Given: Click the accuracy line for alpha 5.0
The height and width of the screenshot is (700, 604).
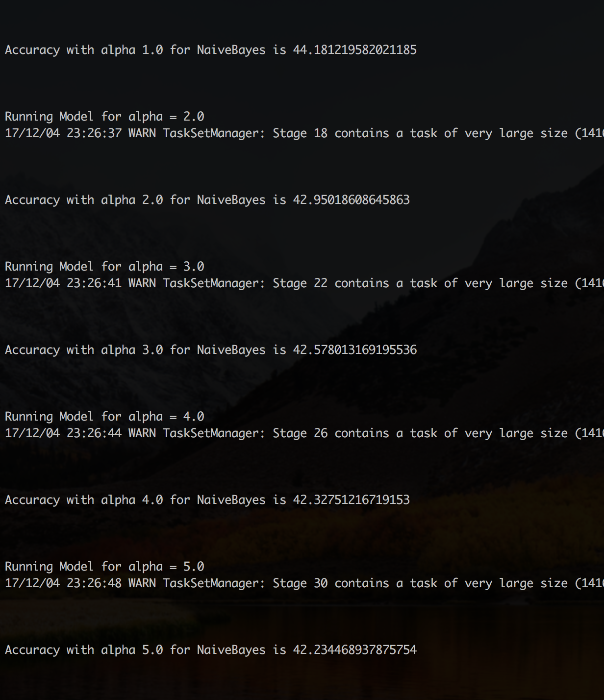Looking at the screenshot, I should (211, 650).
